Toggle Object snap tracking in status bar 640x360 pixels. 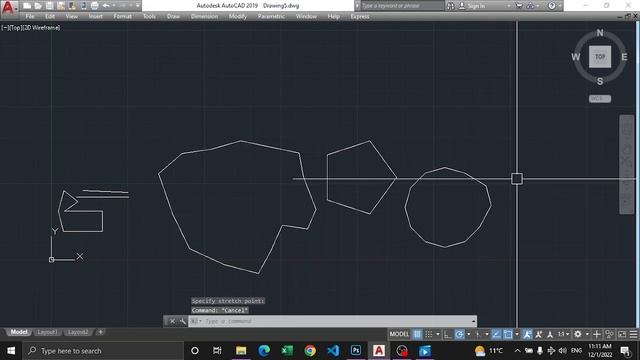tap(496, 334)
